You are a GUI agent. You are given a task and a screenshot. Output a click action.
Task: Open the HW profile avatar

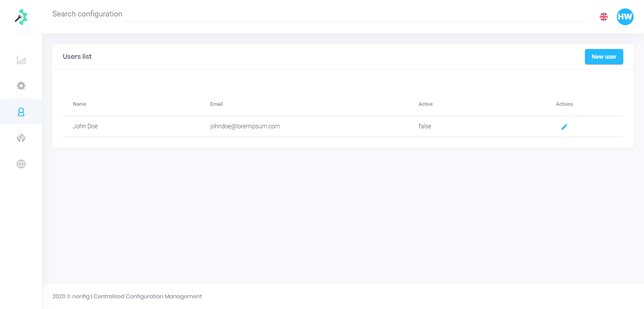tap(625, 17)
